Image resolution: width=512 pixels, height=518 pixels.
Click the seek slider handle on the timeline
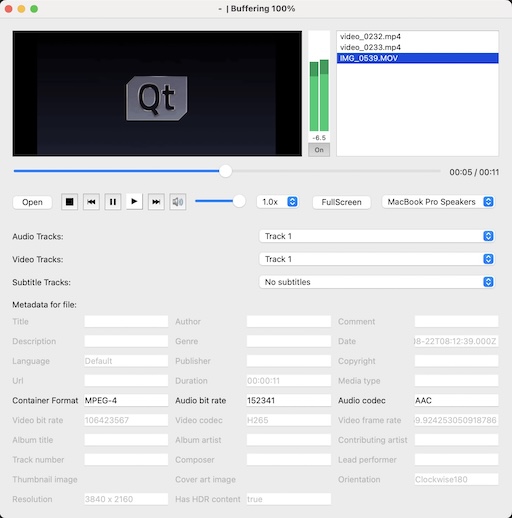pos(226,171)
